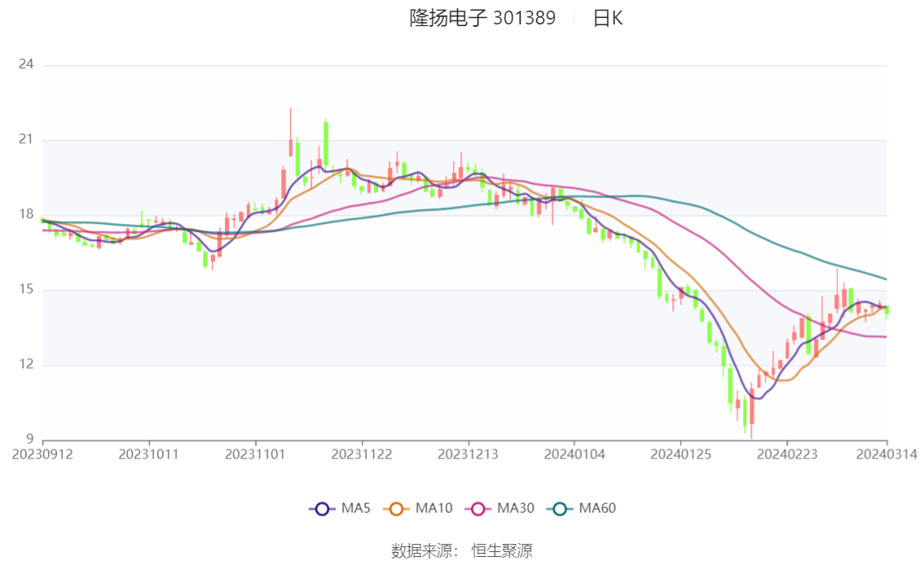The height and width of the screenshot is (561, 924).
Task: Hide the MA60 line via its label
Action: click(597, 508)
